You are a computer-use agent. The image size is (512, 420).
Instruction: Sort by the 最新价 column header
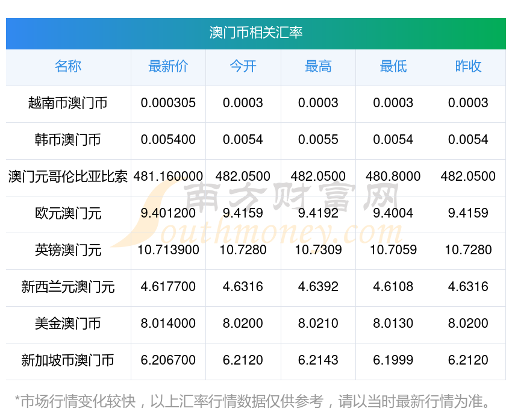(x=168, y=66)
